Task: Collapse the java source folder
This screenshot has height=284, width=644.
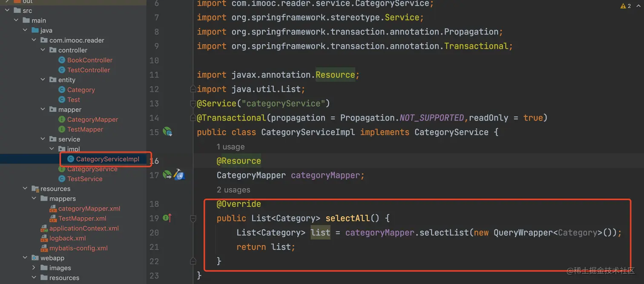Action: coord(25,30)
